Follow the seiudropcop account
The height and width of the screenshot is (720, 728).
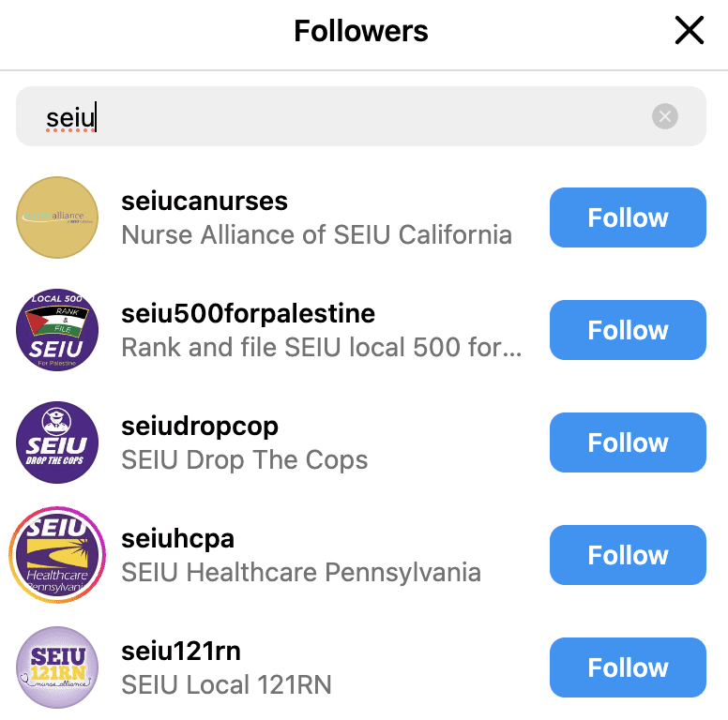pos(628,442)
